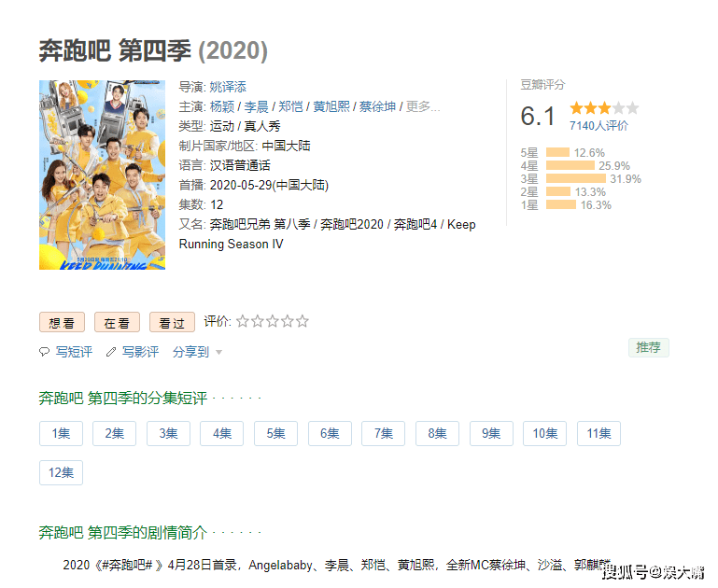The image size is (718, 588).
Task: Expand cast list with 更多...
Action: pyautogui.click(x=423, y=106)
